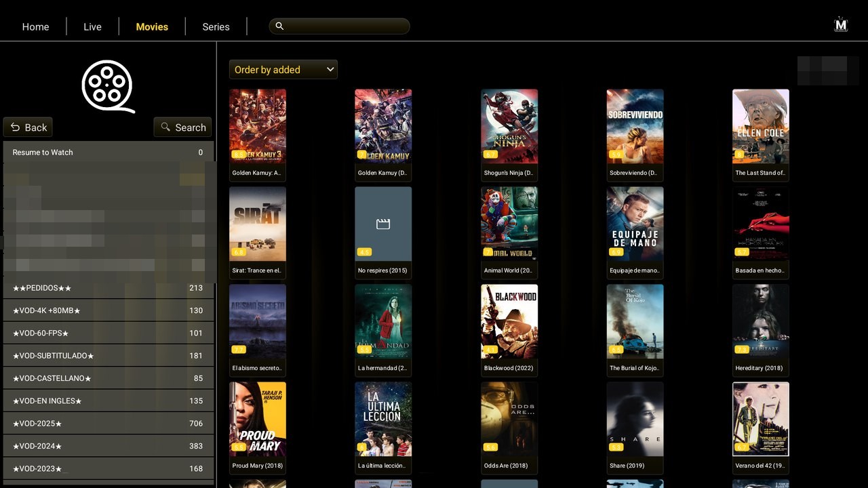Select La última lección poster
Screen dimensions: 868x488
[x=383, y=419]
